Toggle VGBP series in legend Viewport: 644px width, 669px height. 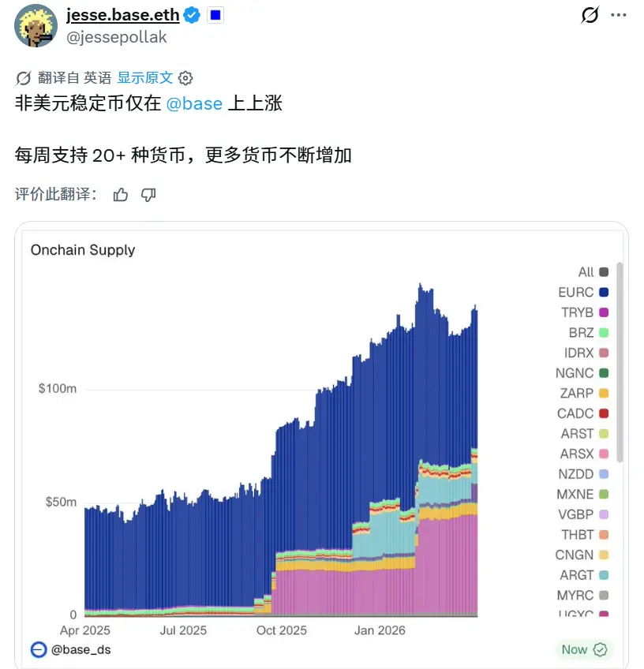point(583,514)
